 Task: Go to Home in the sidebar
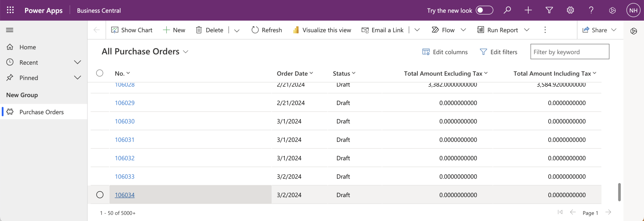tap(28, 47)
